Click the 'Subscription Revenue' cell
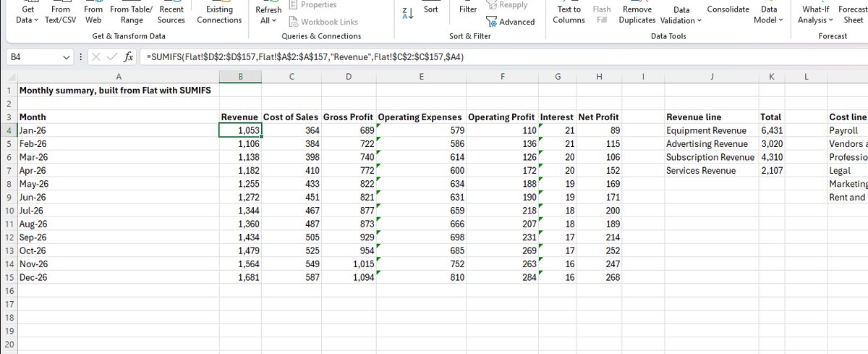 (x=711, y=158)
